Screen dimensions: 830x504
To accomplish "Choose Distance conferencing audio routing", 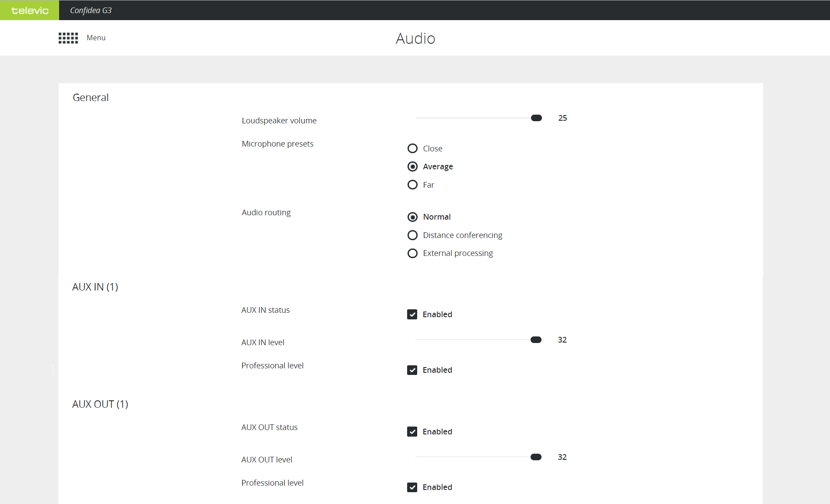I will pos(412,235).
